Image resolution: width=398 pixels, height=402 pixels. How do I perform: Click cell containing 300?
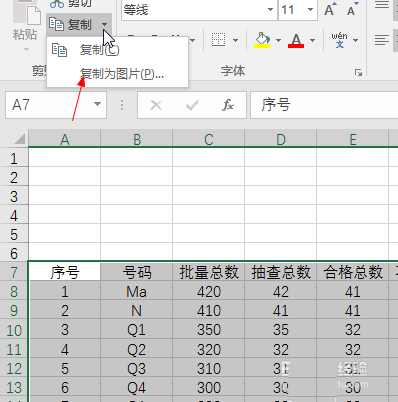click(209, 387)
